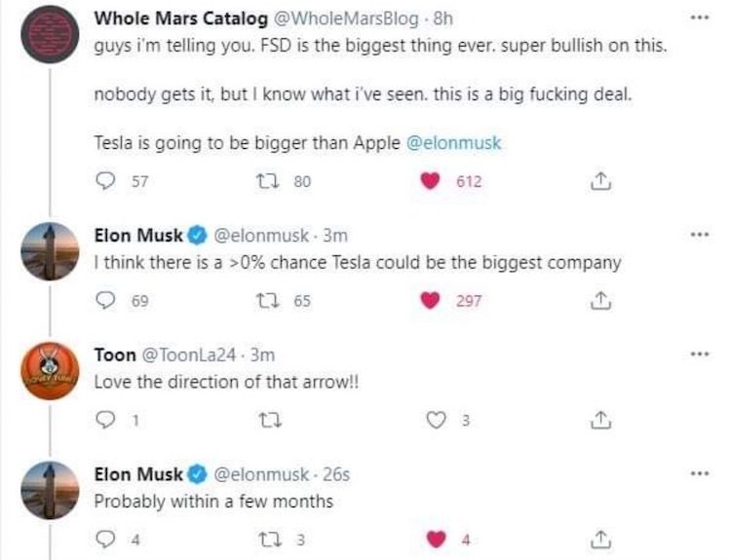Share Elon's '>0% chance' tweet
The height and width of the screenshot is (560, 731).
pyautogui.click(x=601, y=301)
